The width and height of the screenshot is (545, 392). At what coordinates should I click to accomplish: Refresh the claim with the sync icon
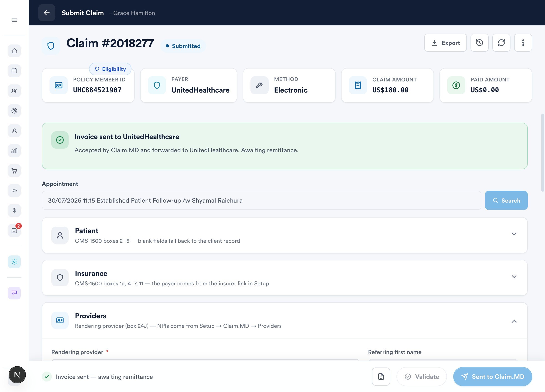tap(501, 43)
